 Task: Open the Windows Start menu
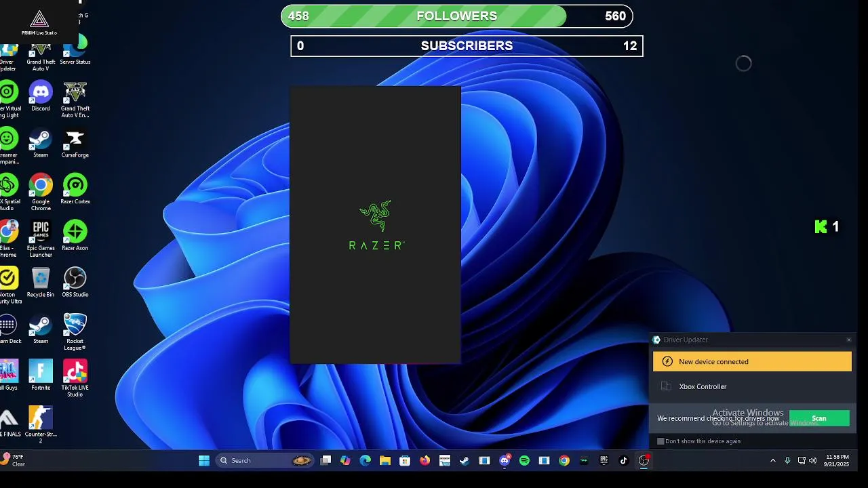tap(204, 461)
